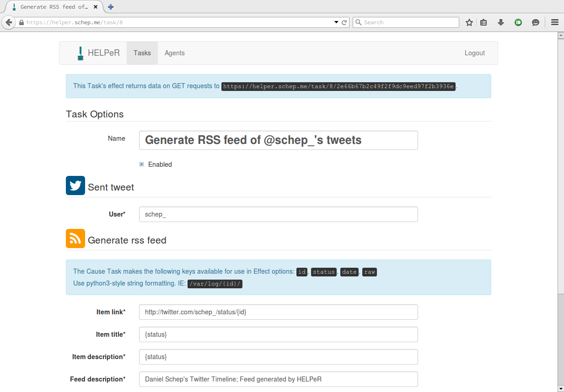Click the green circular extension icon
Image resolution: width=564 pixels, height=392 pixels.
click(518, 22)
